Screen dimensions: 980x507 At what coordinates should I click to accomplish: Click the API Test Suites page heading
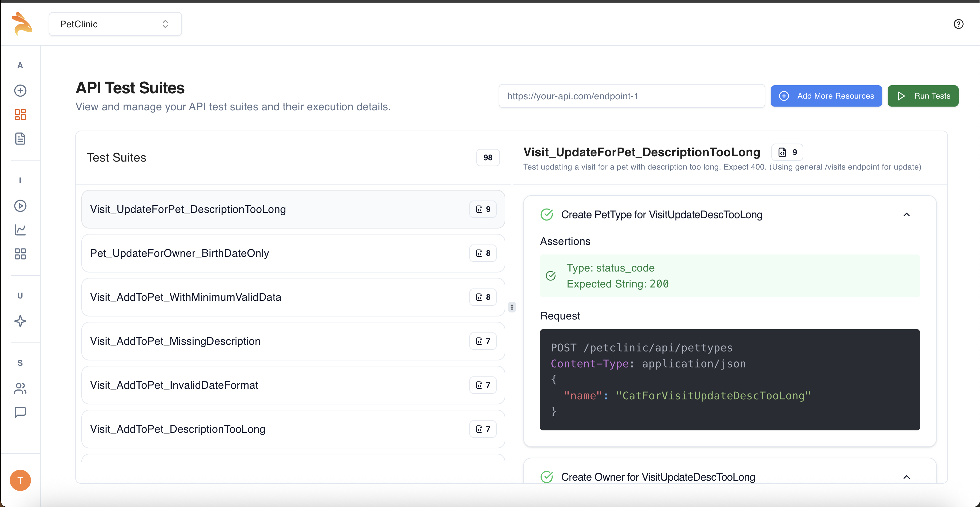tap(130, 88)
